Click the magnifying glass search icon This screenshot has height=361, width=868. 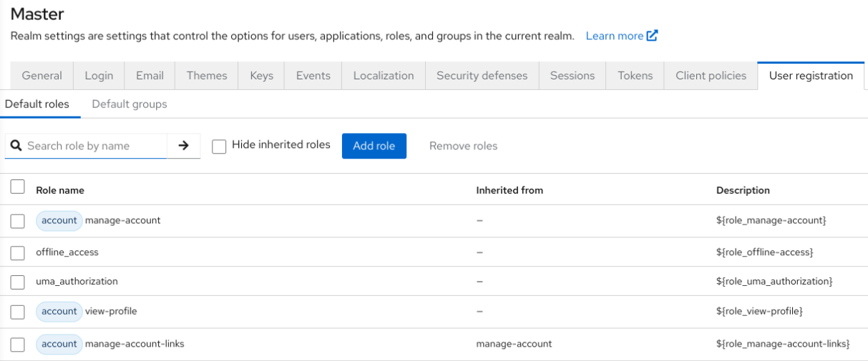coord(16,146)
